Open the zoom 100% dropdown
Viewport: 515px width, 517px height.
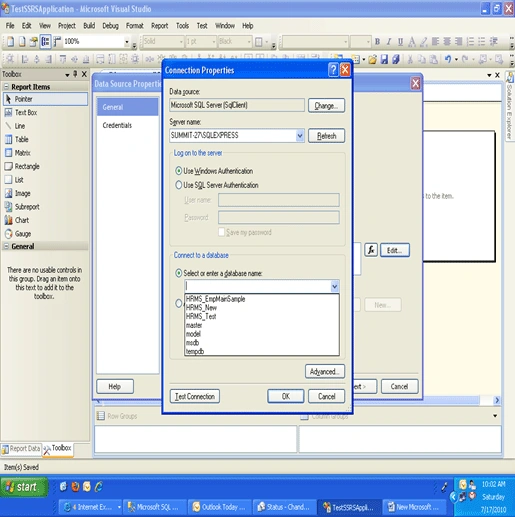[127, 42]
